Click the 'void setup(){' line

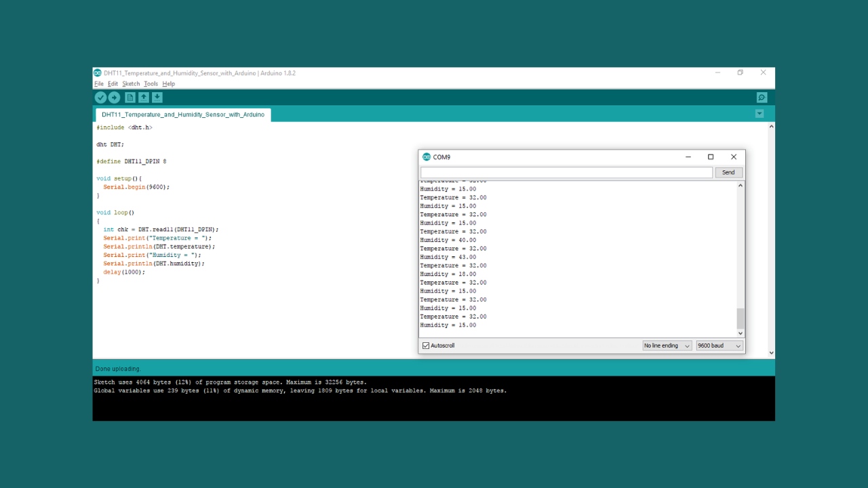click(x=119, y=178)
